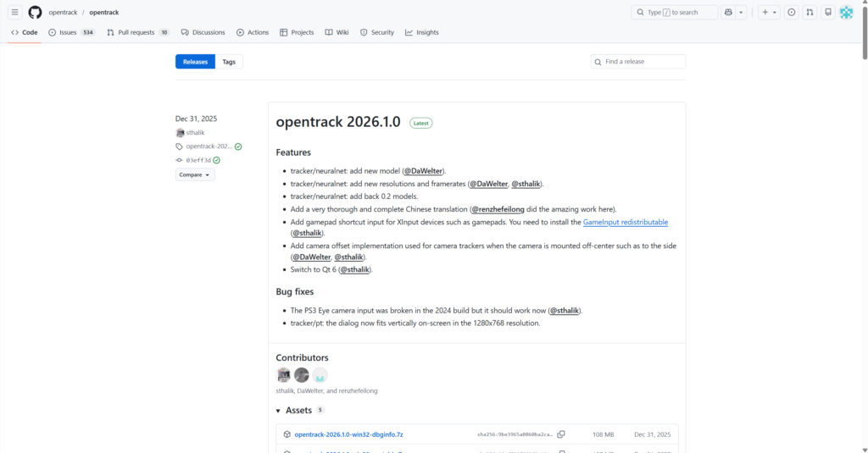Click the copy sha256 icon for win32-dbginfo asset
This screenshot has height=453, width=868.
coord(561,434)
